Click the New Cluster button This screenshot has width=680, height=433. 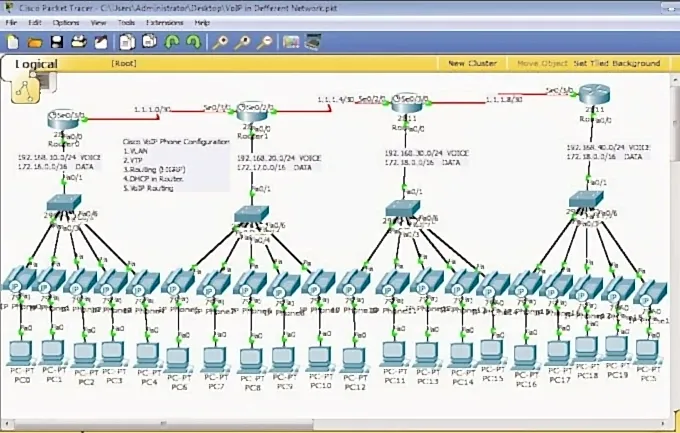tap(472, 63)
